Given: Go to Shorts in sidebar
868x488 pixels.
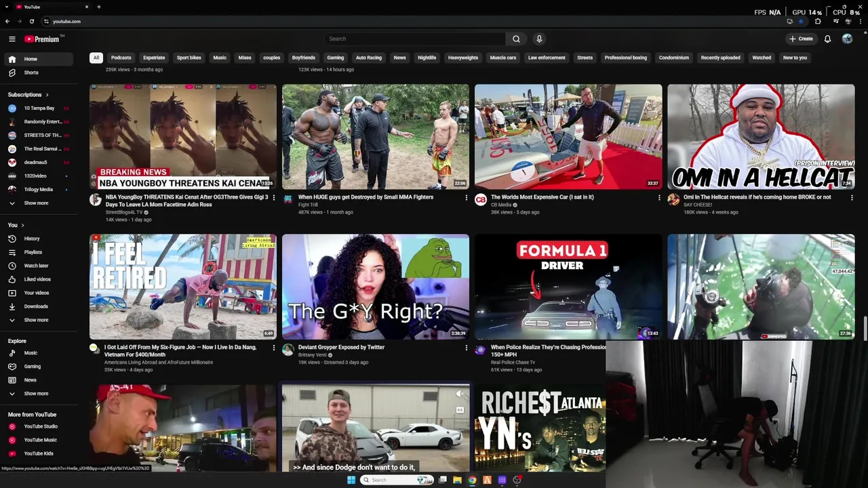Looking at the screenshot, I should [40, 73].
